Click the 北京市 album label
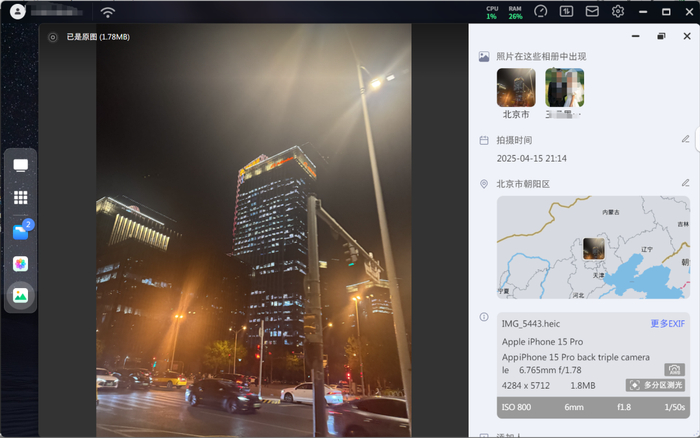Screen dimensions: 700x438 click(x=516, y=115)
